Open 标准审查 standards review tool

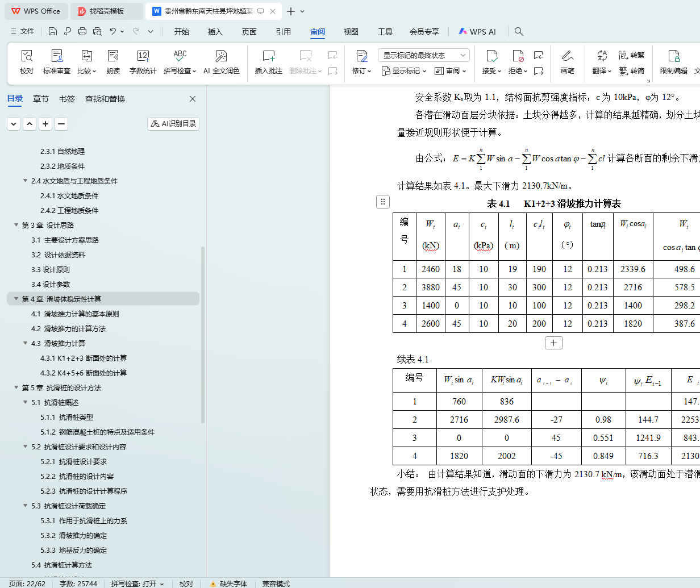(57, 61)
